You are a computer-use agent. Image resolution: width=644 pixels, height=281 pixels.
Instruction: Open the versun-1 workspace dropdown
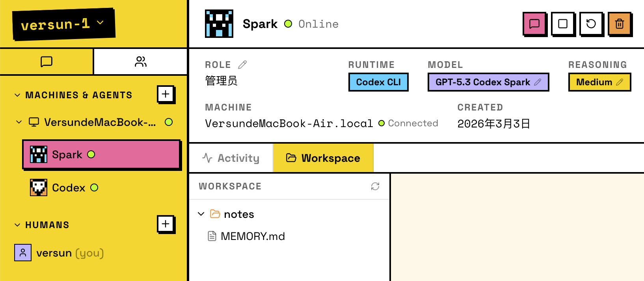pyautogui.click(x=63, y=24)
